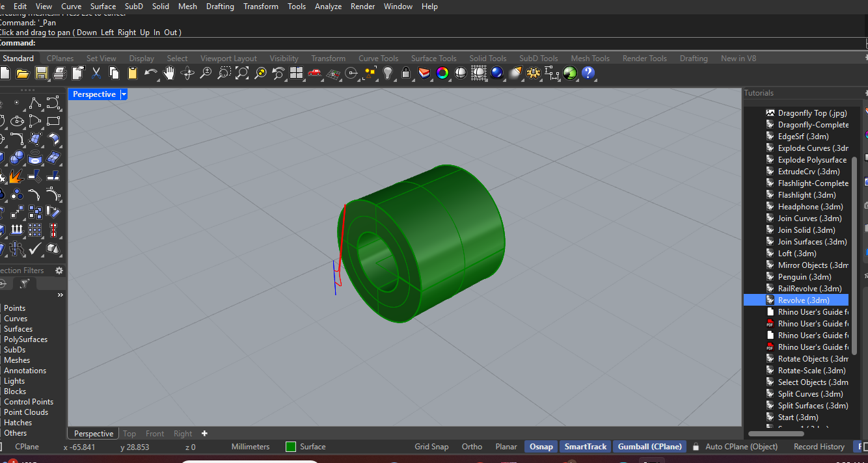Select the Sphere tool in the sidebar
Viewport: 868px width, 463px height.
pos(16,157)
